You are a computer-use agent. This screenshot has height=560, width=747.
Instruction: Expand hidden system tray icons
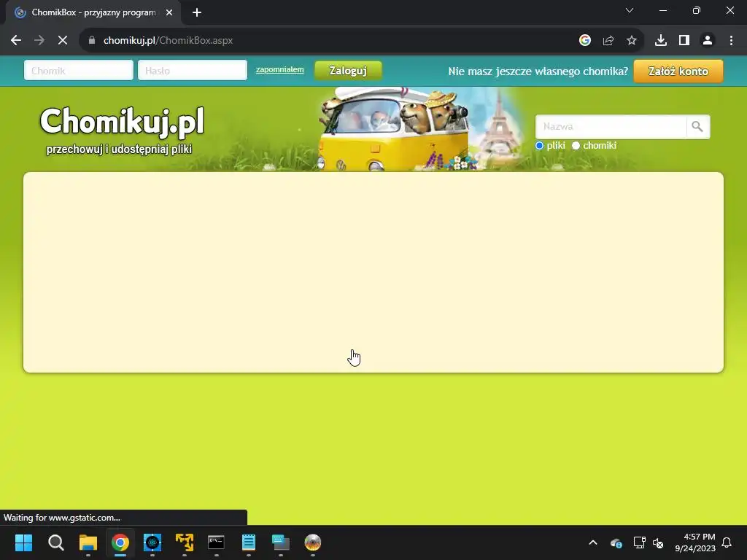[x=593, y=542]
